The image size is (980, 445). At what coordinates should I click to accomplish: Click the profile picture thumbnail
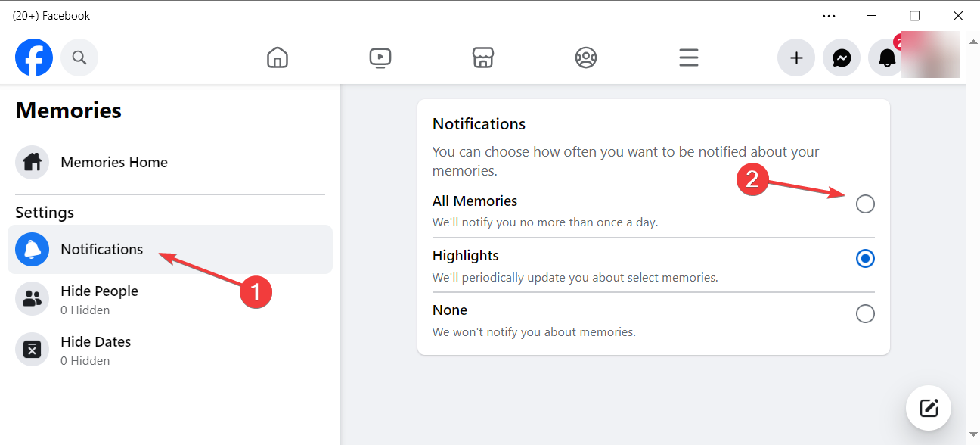[930, 54]
